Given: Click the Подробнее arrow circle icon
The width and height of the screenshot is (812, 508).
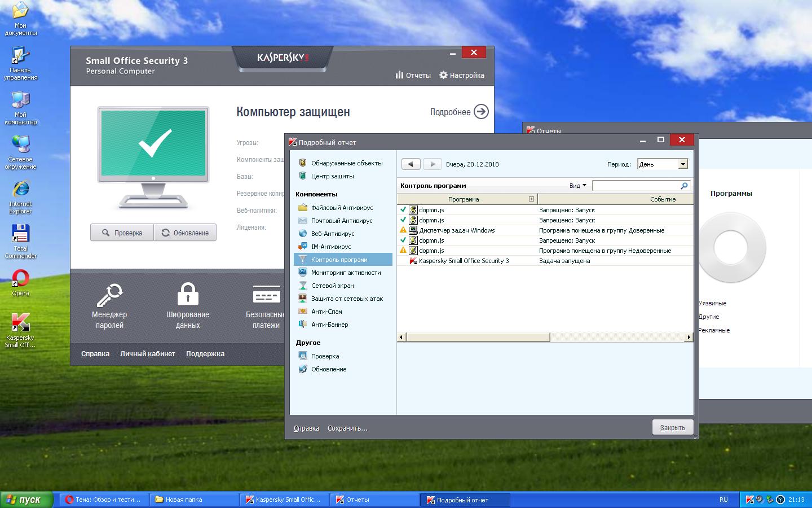Looking at the screenshot, I should click(x=481, y=112).
